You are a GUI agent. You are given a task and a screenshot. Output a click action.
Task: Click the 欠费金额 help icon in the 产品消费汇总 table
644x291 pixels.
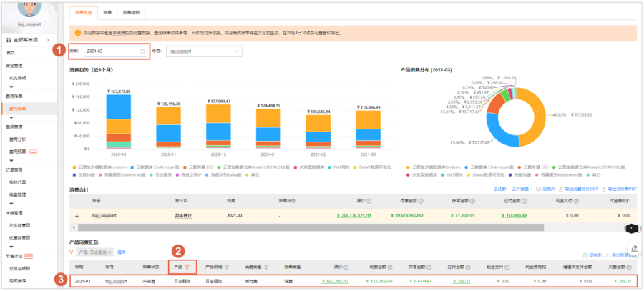pos(628,267)
